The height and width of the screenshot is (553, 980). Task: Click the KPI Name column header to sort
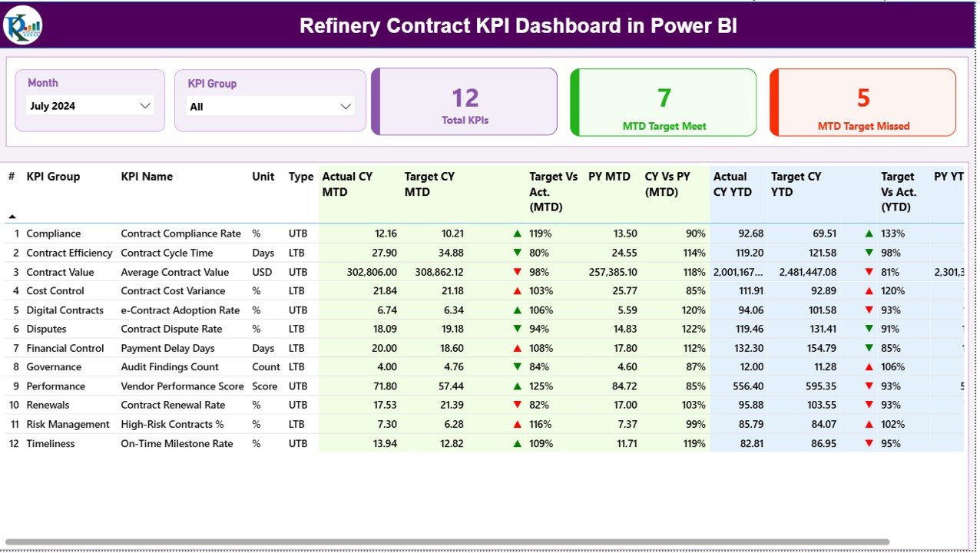(x=147, y=176)
